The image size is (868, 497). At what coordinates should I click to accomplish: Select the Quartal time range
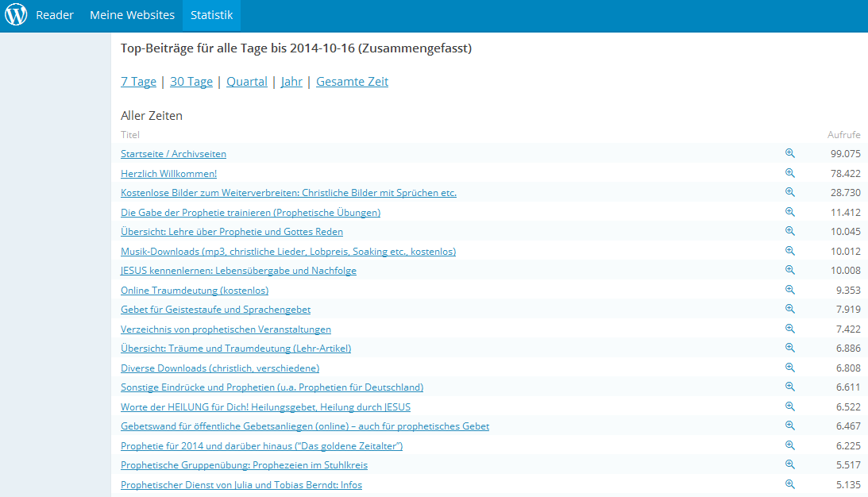(x=247, y=82)
